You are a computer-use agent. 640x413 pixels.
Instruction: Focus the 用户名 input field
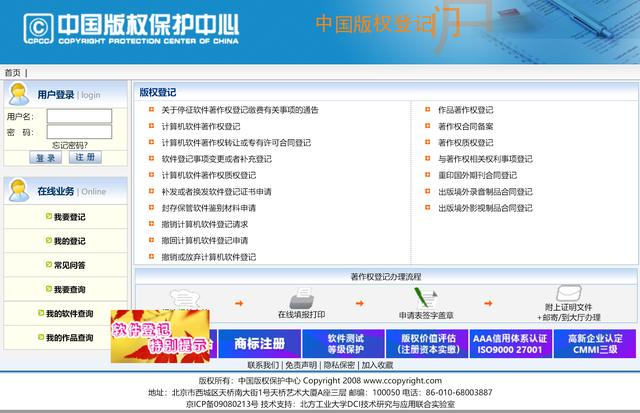pyautogui.click(x=79, y=116)
